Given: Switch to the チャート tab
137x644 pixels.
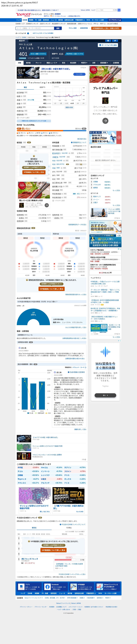Looking at the screenshot, I should pos(39,63).
